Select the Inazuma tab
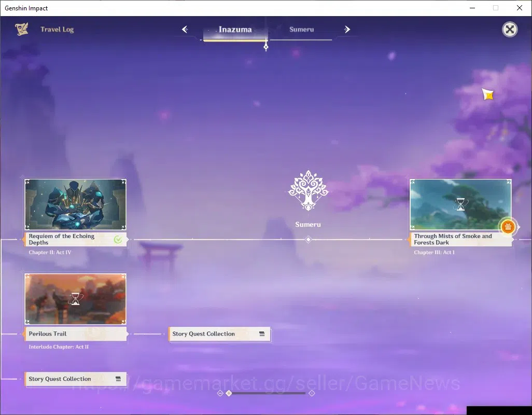The width and height of the screenshot is (532, 415). [235, 30]
